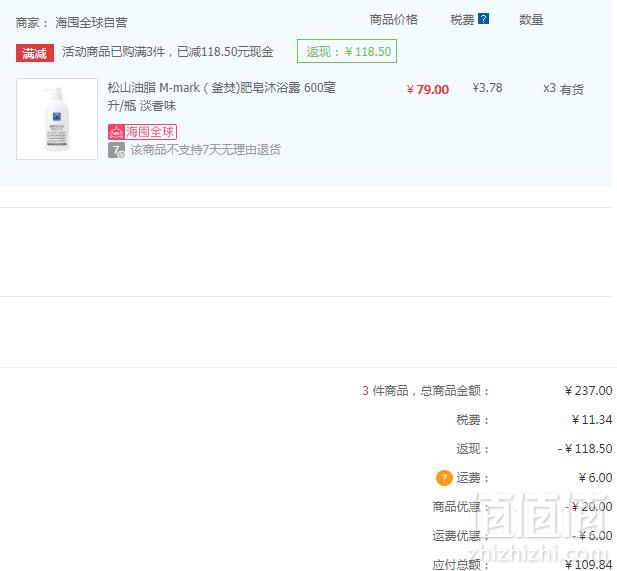This screenshot has height=571, width=617.
Task: Click the 该商品不支持7天无理由退货 notice
Action: [x=205, y=150]
